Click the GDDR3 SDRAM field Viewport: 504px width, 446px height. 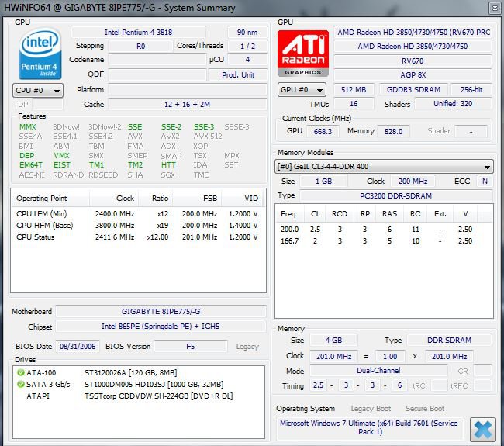(x=413, y=90)
